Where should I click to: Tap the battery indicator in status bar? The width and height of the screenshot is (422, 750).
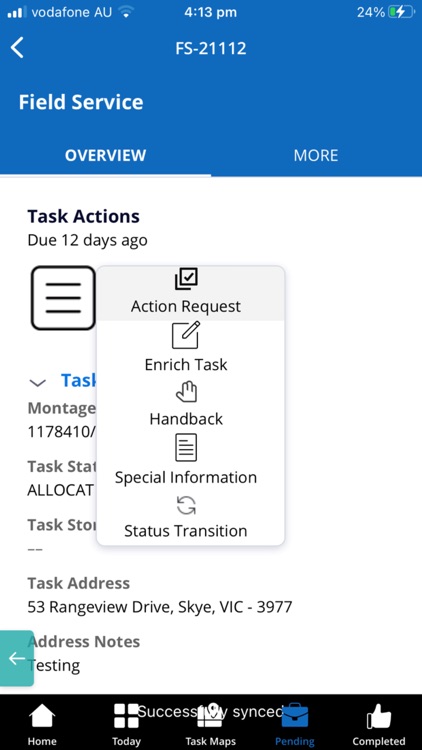pos(401,12)
